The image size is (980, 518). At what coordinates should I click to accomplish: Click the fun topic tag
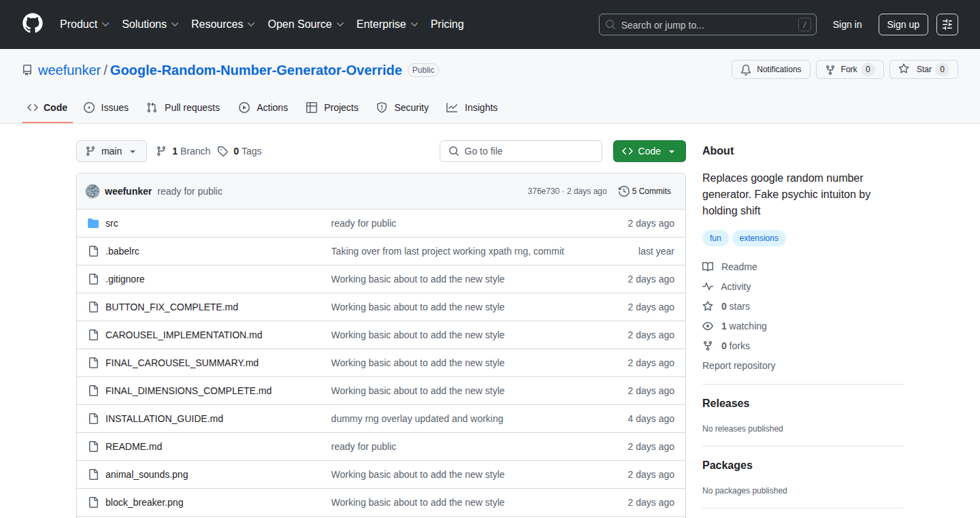pos(715,238)
